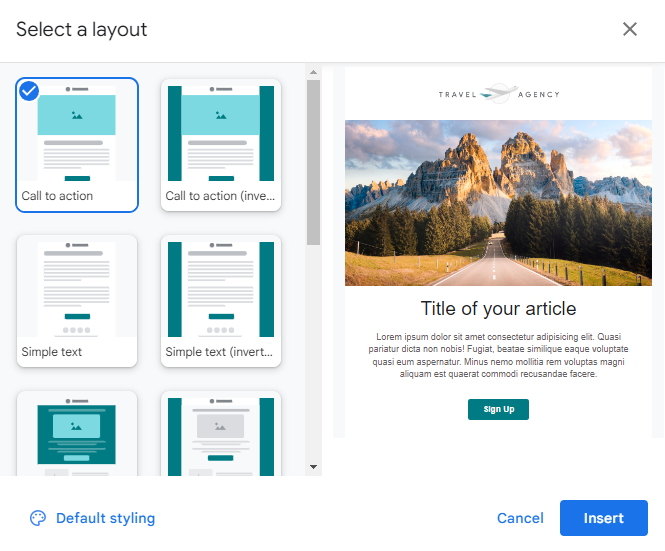Screen dimensions: 665x551
Task: Click the scroll down arrow in layout list
Action: [313, 467]
